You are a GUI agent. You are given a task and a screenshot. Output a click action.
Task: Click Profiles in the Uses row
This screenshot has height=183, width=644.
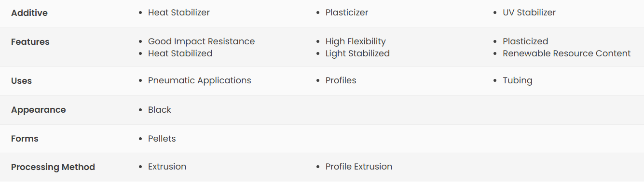pos(341,80)
